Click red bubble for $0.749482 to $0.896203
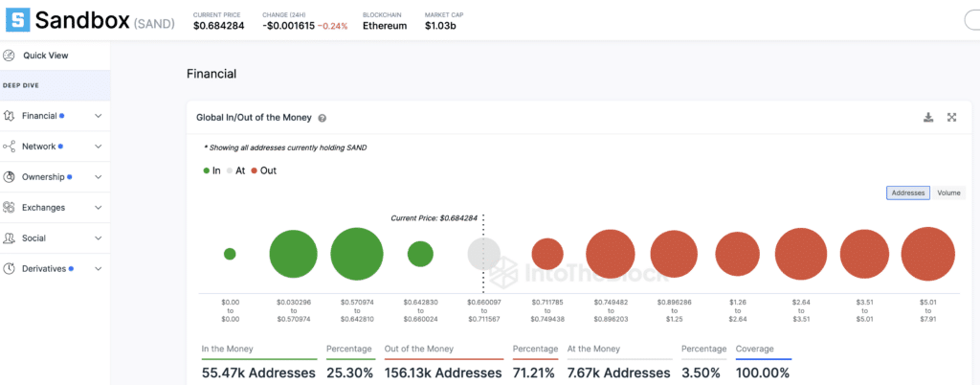The image size is (980, 385). click(x=611, y=254)
